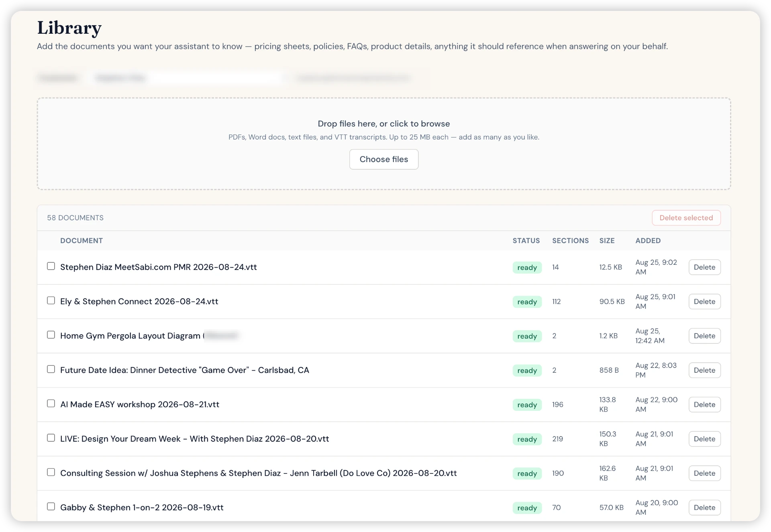Click the Aug 22, 8:03 PM added date

pos(656,370)
